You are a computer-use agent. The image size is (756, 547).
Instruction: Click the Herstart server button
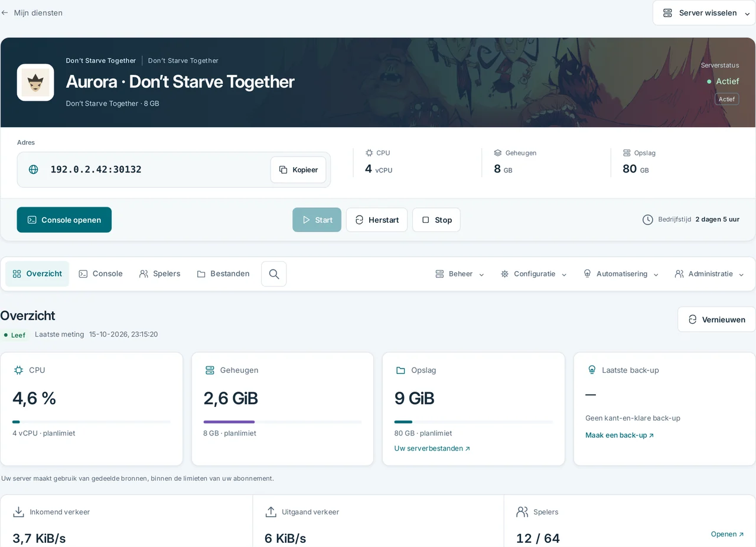(377, 220)
